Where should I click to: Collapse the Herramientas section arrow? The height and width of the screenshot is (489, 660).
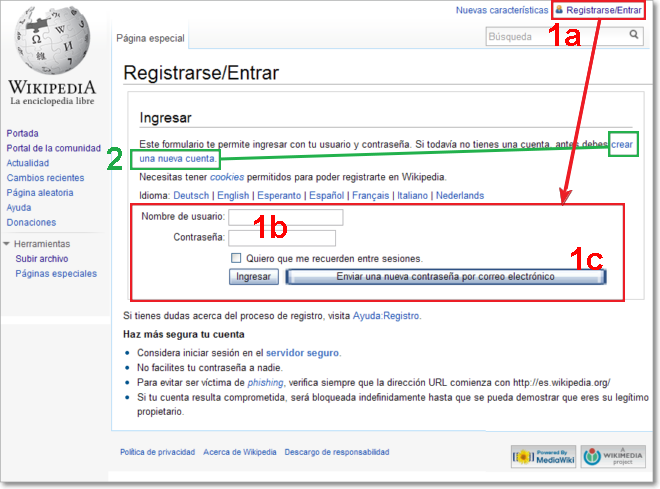tap(6, 244)
